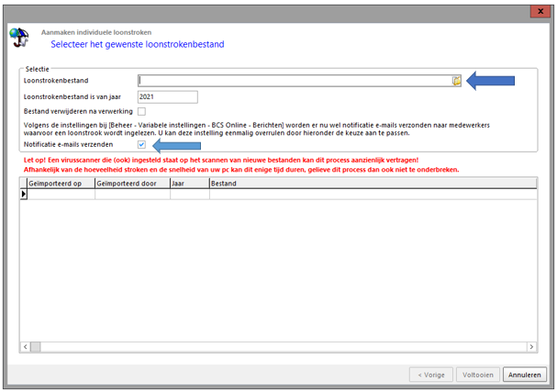Screen dimensions: 557x392
Task: Enable 'Bestand verwijderen na verwerking' checkbox
Action: (x=141, y=111)
